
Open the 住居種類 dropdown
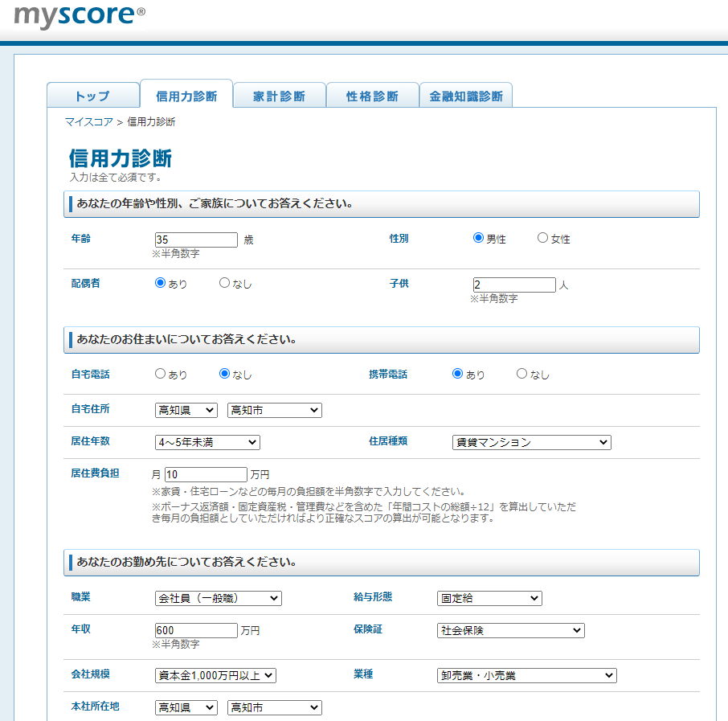531,442
